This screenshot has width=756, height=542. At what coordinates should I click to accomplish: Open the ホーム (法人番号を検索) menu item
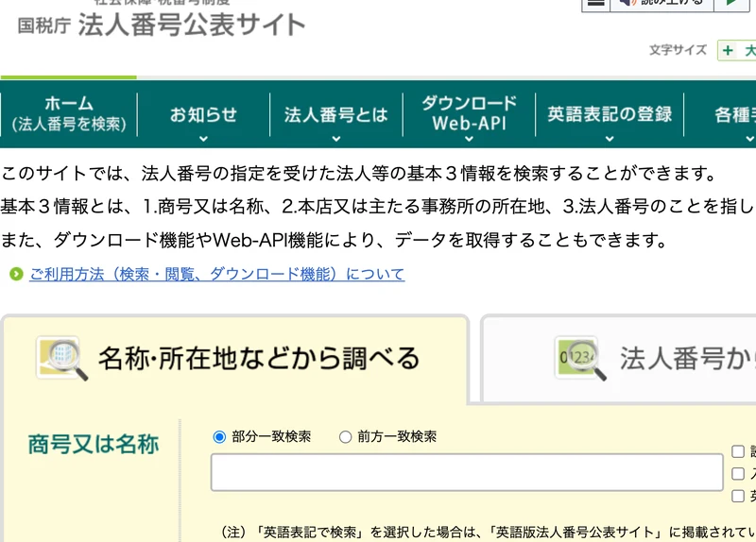click(69, 113)
